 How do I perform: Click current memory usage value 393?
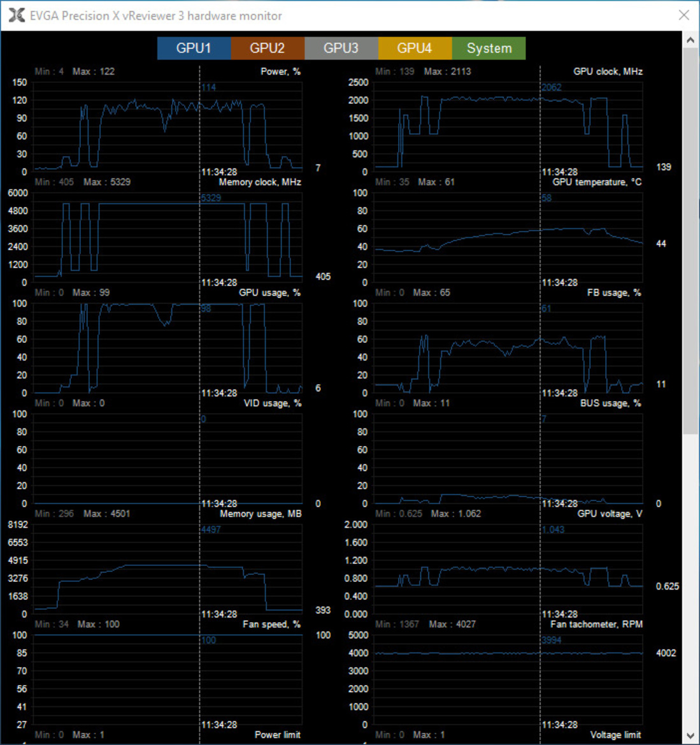click(323, 611)
